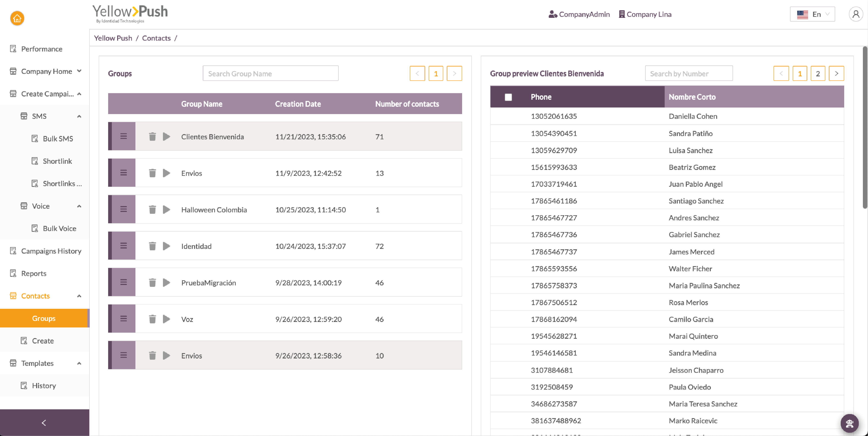868x436 pixels.
Task: Open Bulk SMS menu item
Action: pos(58,138)
